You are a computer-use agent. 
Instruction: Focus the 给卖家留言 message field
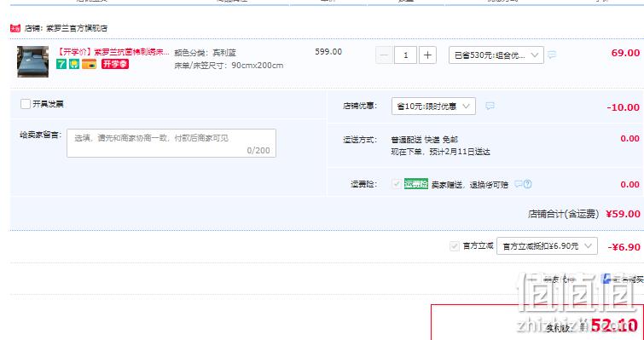point(171,143)
